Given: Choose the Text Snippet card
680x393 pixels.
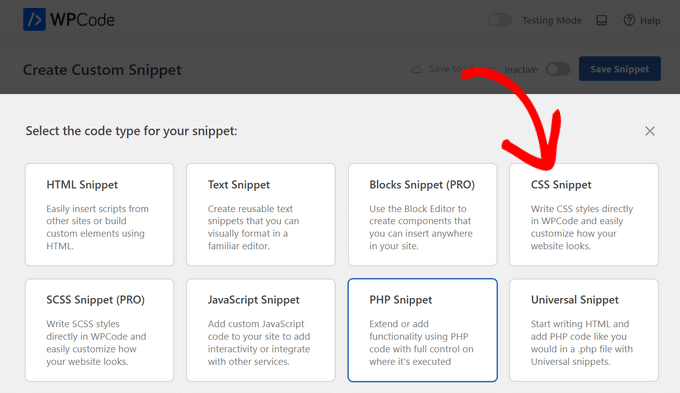Looking at the screenshot, I should [x=261, y=214].
